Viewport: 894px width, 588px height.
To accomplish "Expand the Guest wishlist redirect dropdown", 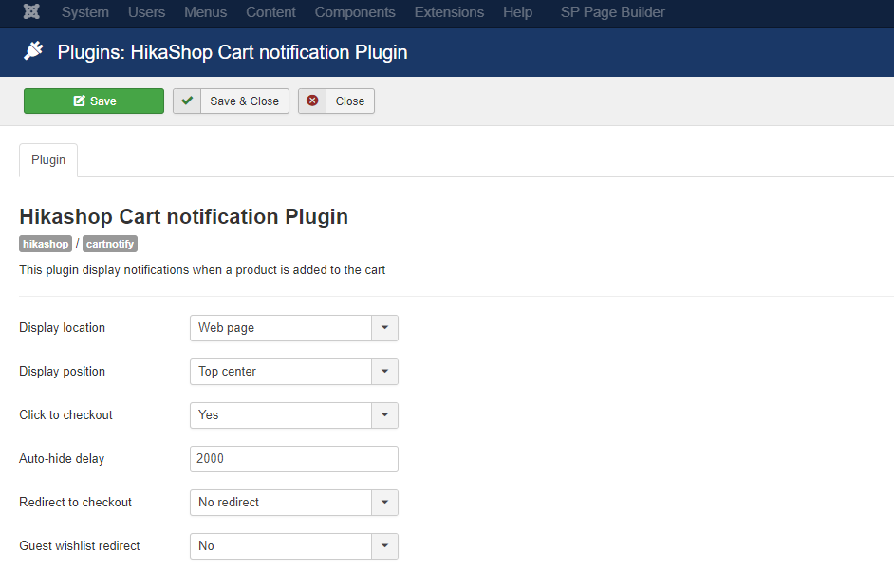I will pyautogui.click(x=384, y=546).
